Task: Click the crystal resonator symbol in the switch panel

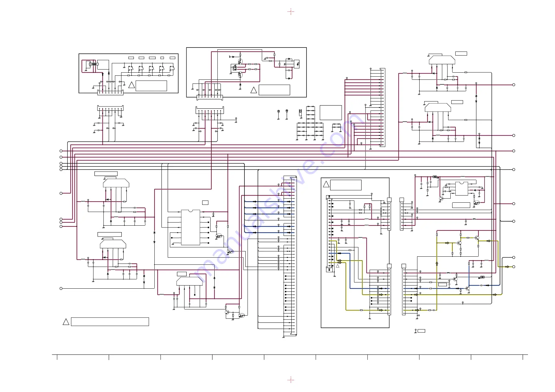Action: pyautogui.click(x=93, y=64)
